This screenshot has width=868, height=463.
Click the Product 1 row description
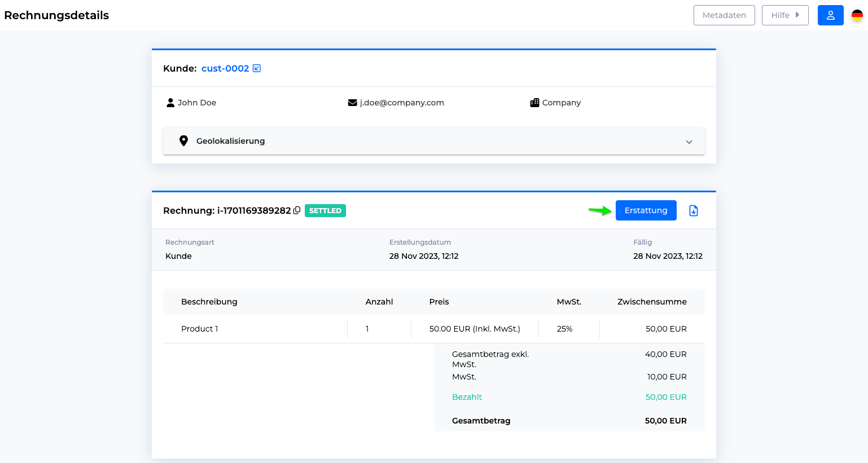coord(199,329)
